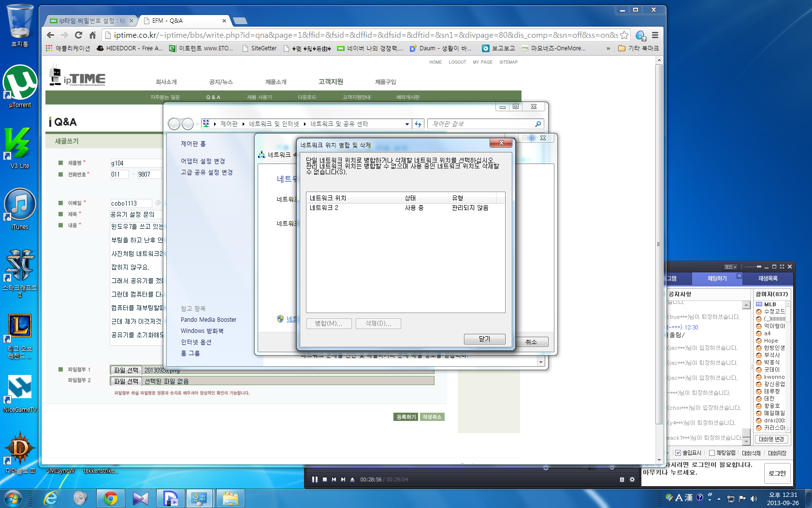This screenshot has width=812, height=508.
Task: Skip to previous track in media player
Action: coord(334,479)
